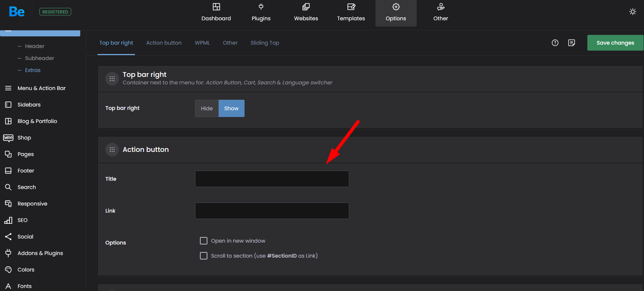644x291 pixels.
Task: Click the Dashboard label in top navigation
Action: (x=216, y=18)
